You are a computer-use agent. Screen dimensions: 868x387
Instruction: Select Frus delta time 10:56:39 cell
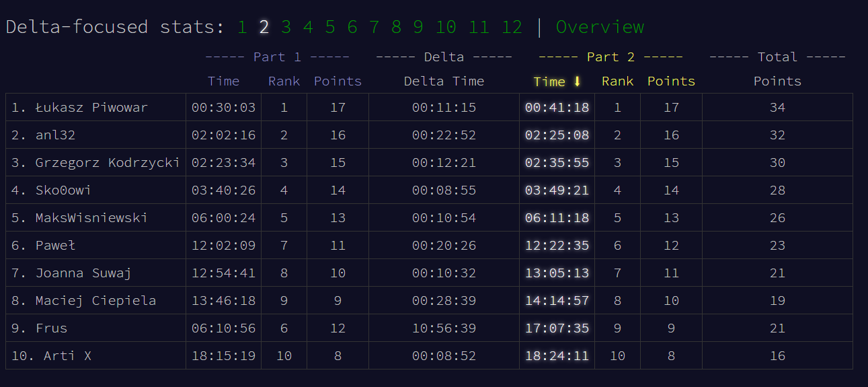444,328
